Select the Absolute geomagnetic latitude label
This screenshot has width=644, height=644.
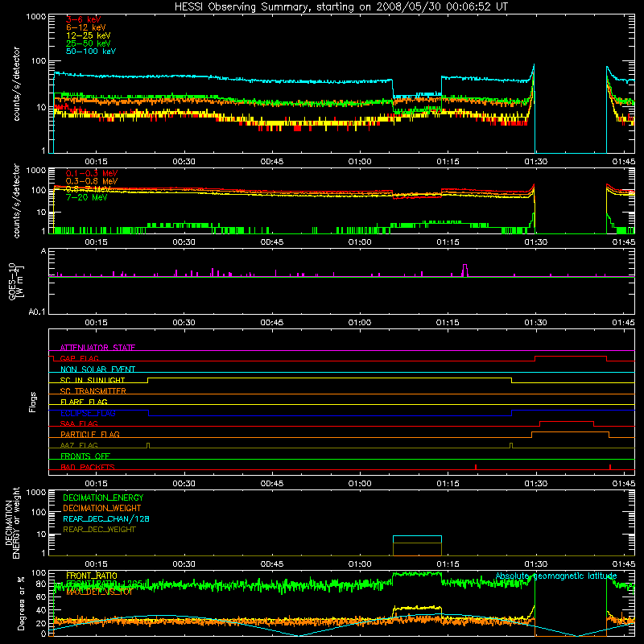(x=556, y=576)
